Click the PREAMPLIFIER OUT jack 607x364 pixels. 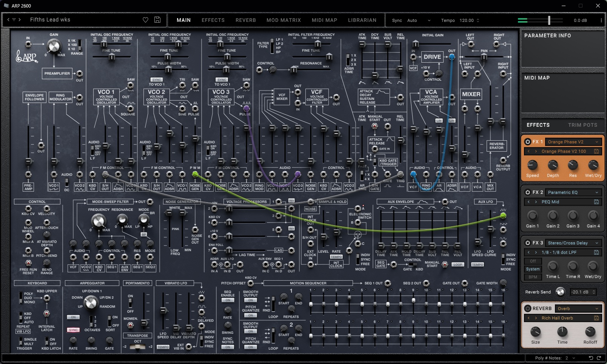[x=80, y=74]
